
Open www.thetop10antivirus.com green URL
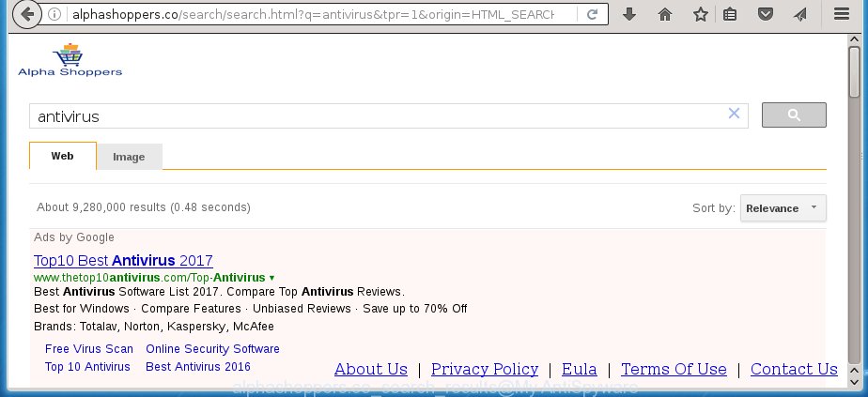click(149, 277)
